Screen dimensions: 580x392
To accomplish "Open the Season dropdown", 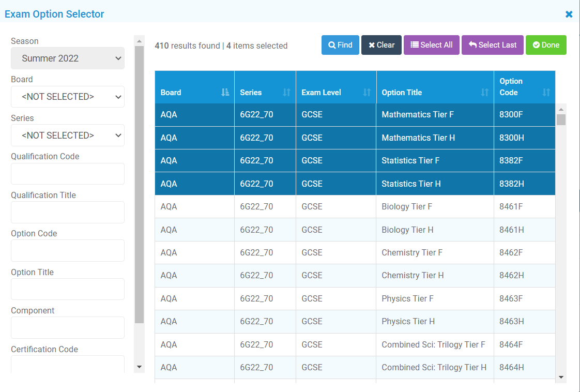I will (x=68, y=58).
